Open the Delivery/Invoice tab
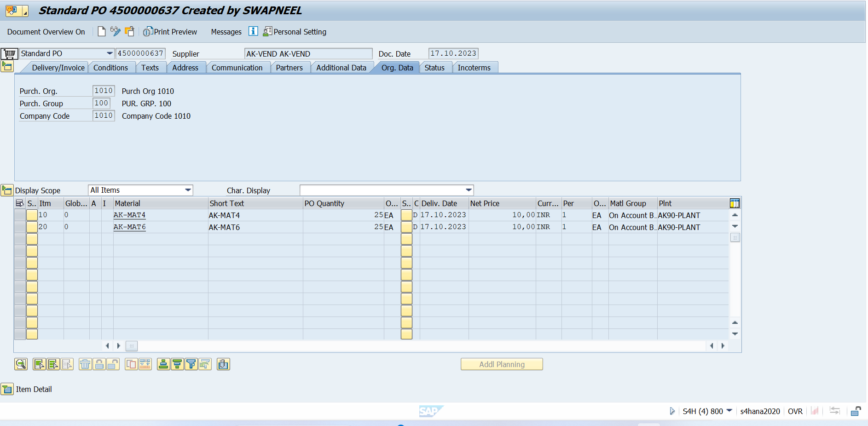The width and height of the screenshot is (868, 426). [58, 68]
